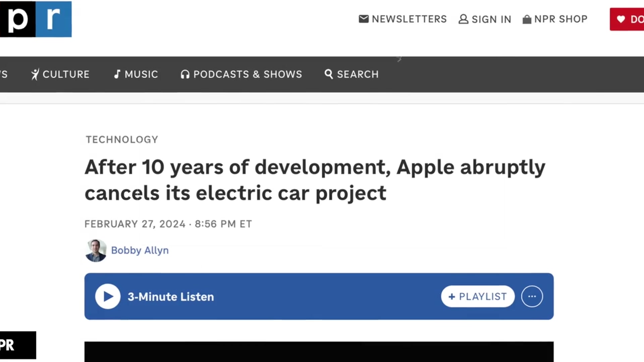Open the Search menu item

coord(358,74)
